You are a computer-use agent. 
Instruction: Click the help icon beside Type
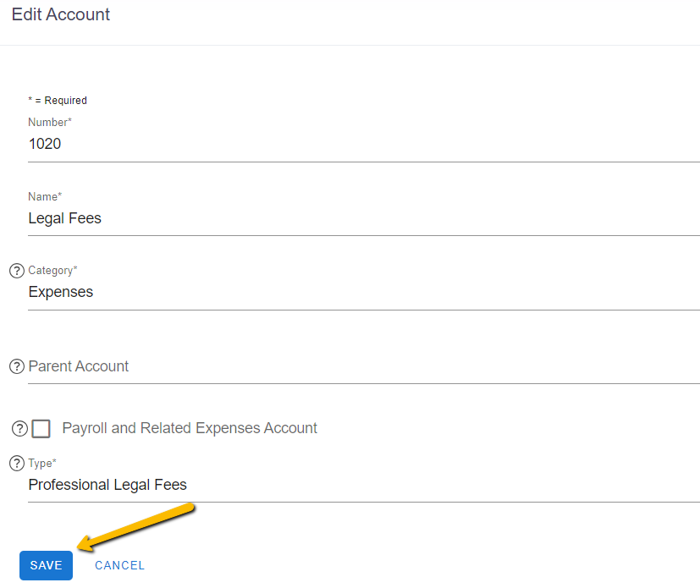click(16, 463)
